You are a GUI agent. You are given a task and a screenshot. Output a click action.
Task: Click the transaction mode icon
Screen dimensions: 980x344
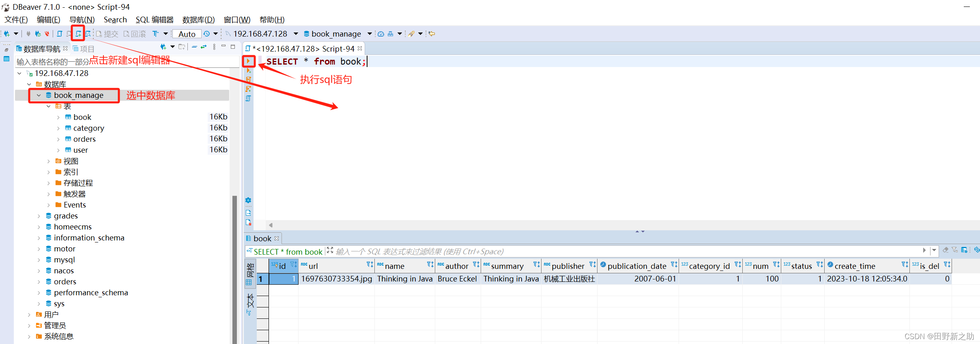click(x=155, y=34)
